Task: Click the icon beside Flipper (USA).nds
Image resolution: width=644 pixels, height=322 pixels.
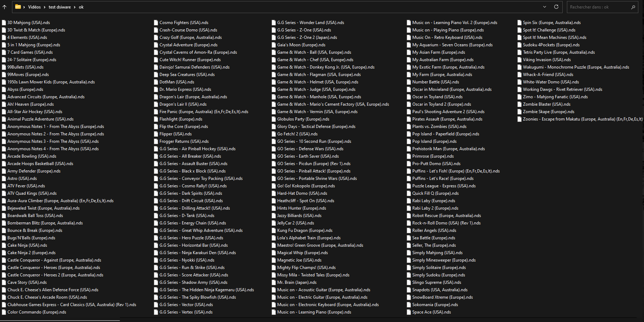Action: tap(156, 134)
